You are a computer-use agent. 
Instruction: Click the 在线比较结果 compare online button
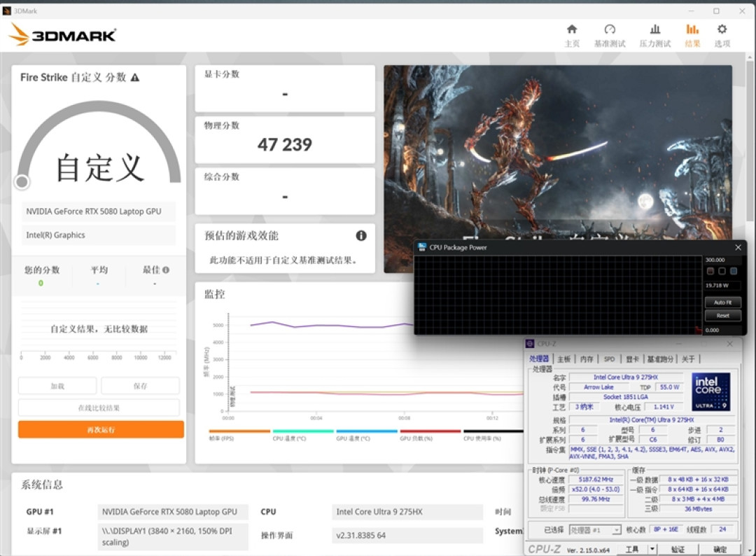[99, 408]
